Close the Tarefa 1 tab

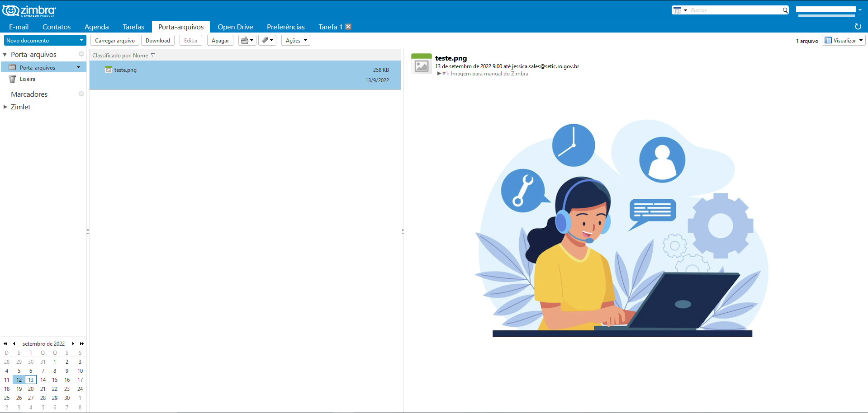[x=348, y=27]
